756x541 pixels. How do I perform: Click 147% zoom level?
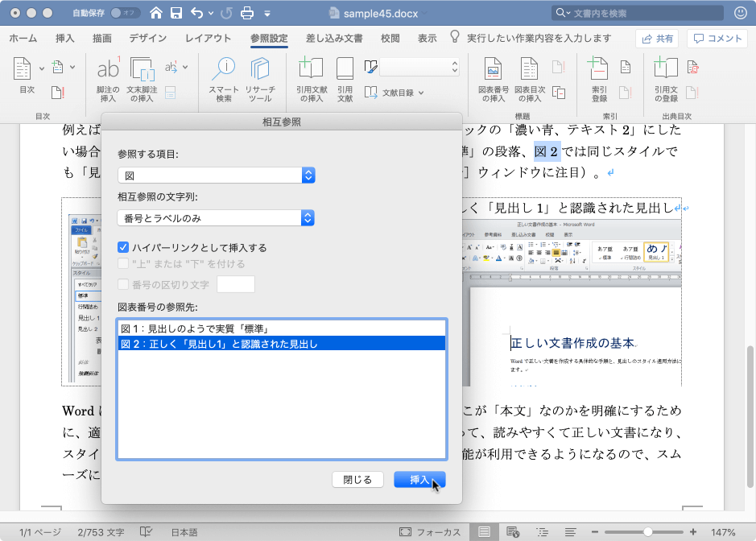(x=723, y=532)
